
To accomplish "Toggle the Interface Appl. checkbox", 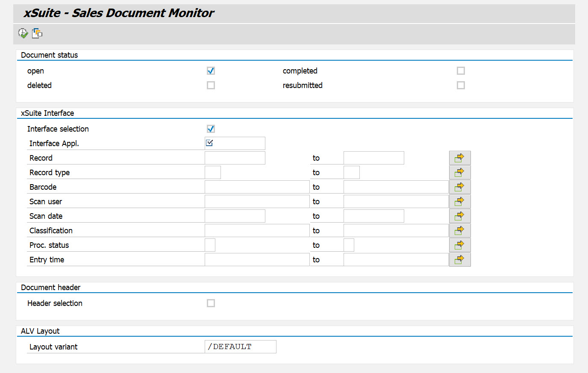I will (209, 143).
